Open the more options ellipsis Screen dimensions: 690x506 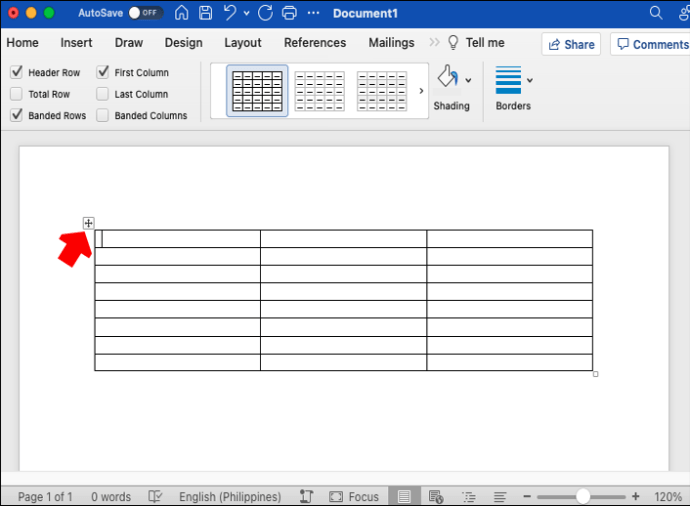click(x=313, y=13)
